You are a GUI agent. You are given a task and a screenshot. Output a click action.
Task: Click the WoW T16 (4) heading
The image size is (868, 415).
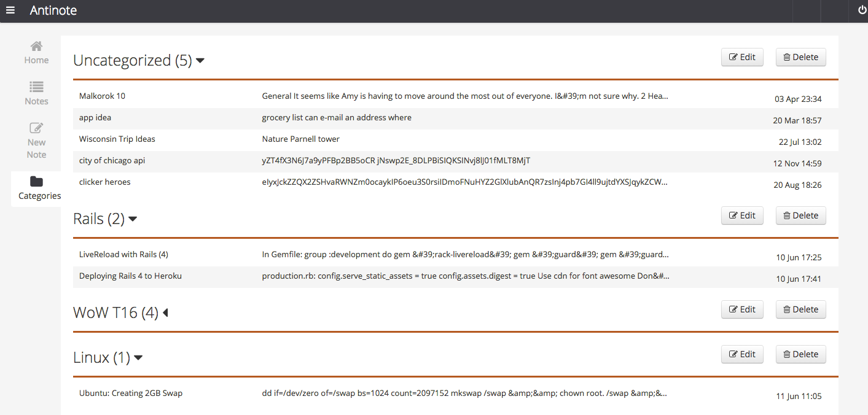pyautogui.click(x=115, y=312)
